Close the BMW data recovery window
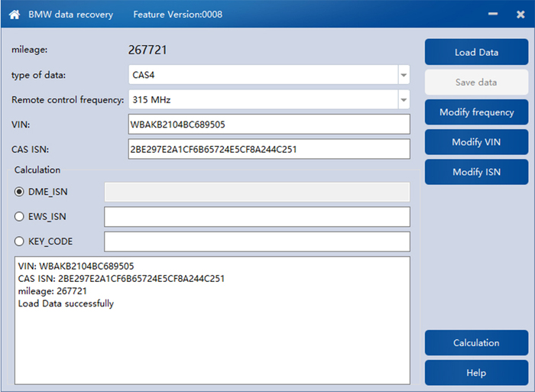The width and height of the screenshot is (535, 392). 520,15
